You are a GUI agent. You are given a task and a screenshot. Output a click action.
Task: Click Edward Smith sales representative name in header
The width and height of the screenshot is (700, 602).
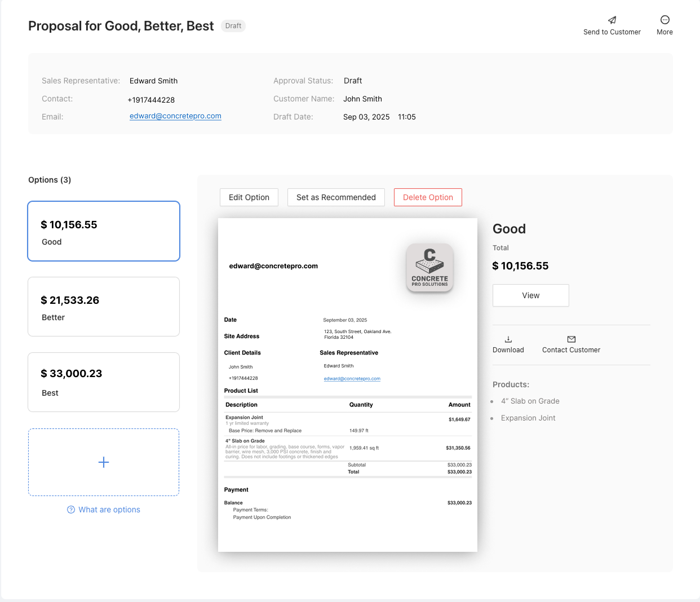(153, 81)
